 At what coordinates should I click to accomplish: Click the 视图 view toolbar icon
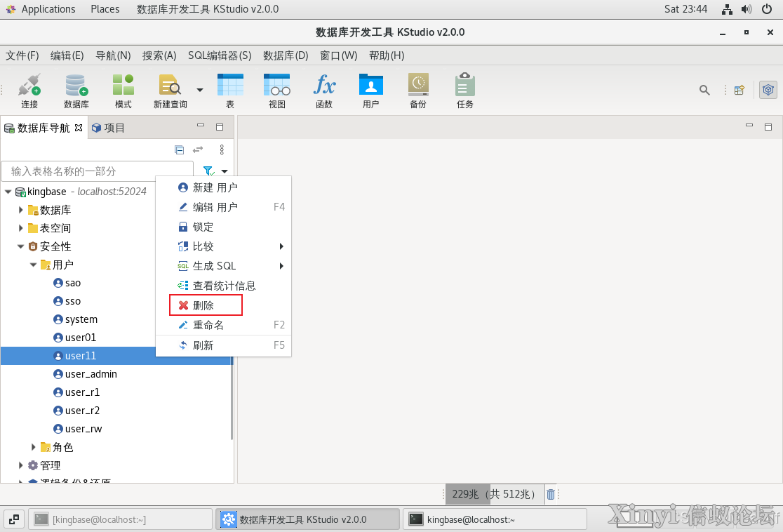(277, 91)
